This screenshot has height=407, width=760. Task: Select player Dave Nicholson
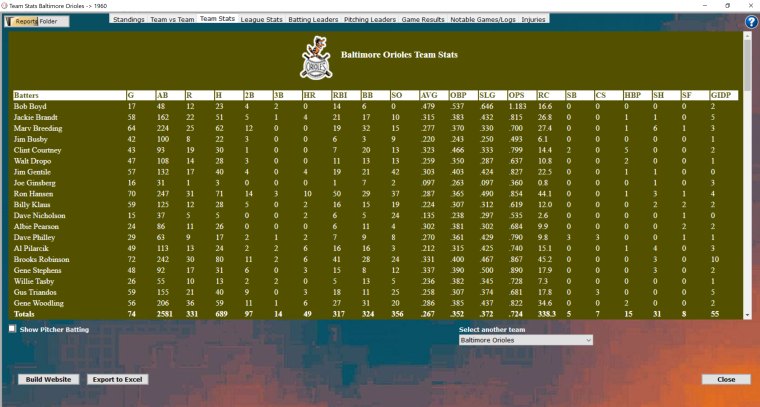tap(39, 216)
